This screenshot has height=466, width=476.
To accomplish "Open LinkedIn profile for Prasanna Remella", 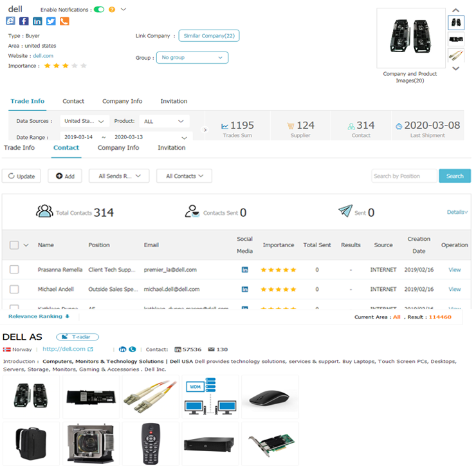I will [x=244, y=270].
